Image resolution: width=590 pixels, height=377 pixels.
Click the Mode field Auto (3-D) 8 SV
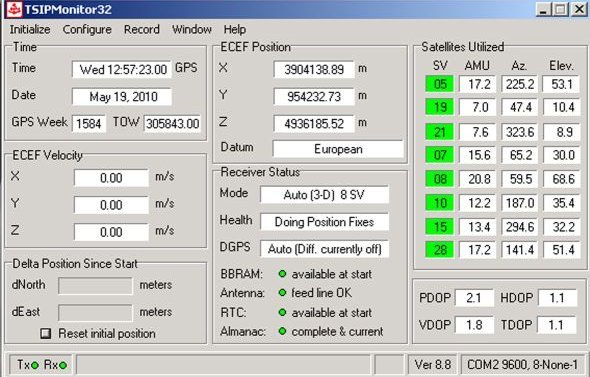tap(324, 195)
